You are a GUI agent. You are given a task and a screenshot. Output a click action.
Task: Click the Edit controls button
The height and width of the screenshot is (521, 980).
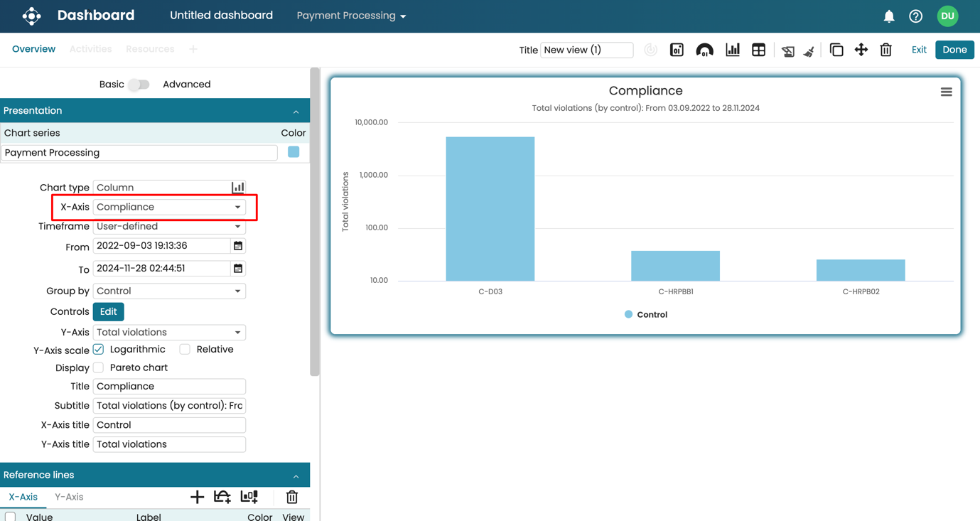[108, 312]
